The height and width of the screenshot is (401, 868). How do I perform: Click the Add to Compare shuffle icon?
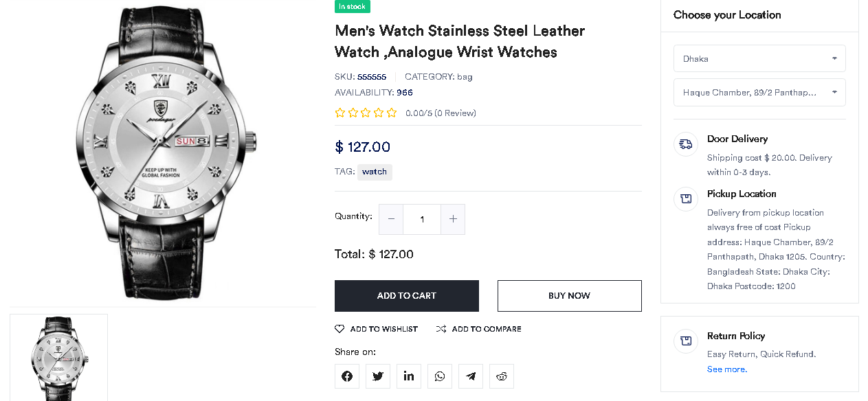tap(441, 329)
